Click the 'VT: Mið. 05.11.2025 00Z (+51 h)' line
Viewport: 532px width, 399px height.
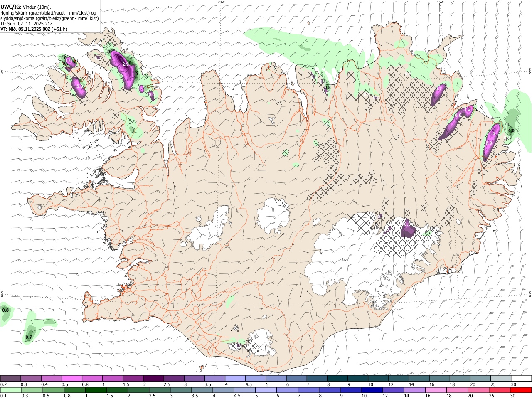[34, 29]
